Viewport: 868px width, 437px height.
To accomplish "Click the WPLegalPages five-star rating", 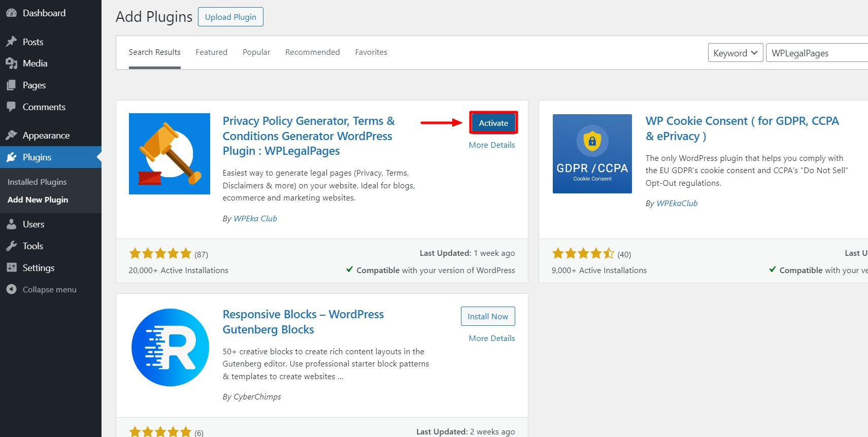I will (160, 253).
